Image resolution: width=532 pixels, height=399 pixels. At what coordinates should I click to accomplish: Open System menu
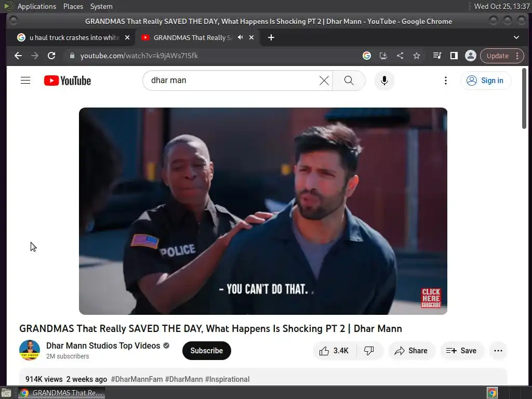click(101, 6)
